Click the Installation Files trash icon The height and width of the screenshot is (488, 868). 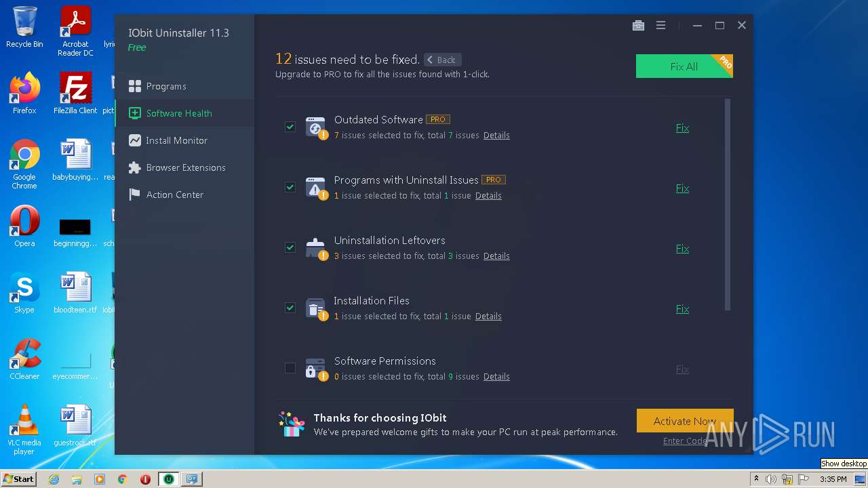(315, 308)
